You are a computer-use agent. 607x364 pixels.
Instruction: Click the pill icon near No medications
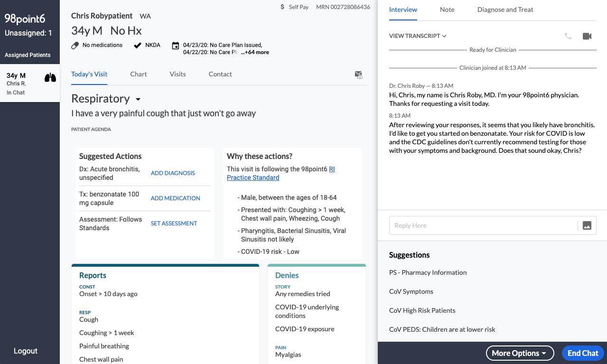click(75, 46)
